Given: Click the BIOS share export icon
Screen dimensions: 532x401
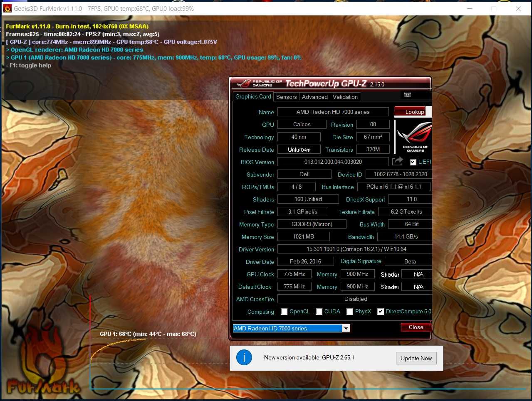Looking at the screenshot, I should (x=398, y=161).
